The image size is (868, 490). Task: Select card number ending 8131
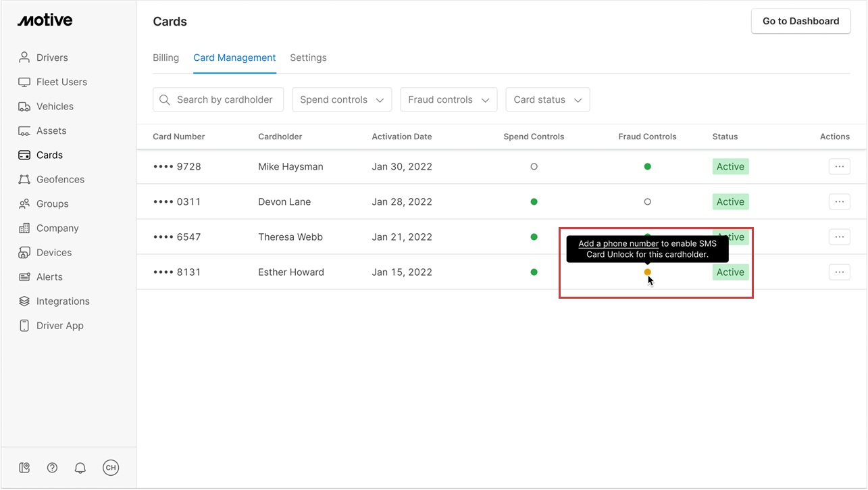pos(177,272)
